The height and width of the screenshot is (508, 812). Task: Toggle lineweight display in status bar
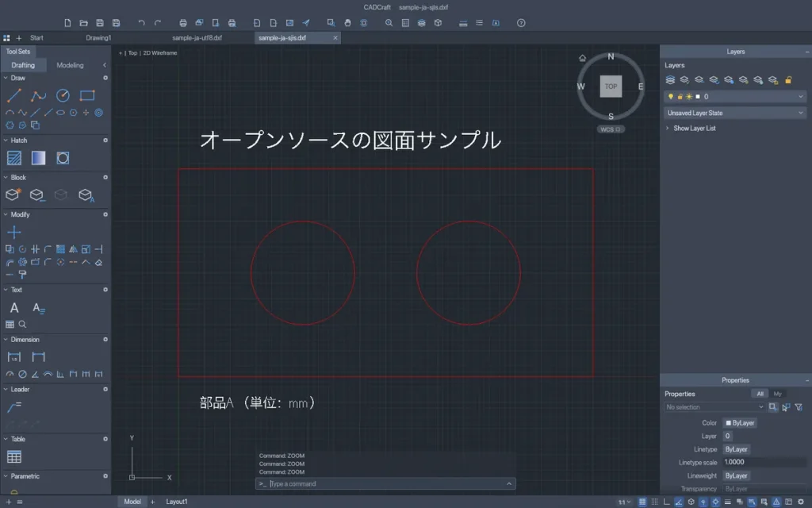[728, 502]
